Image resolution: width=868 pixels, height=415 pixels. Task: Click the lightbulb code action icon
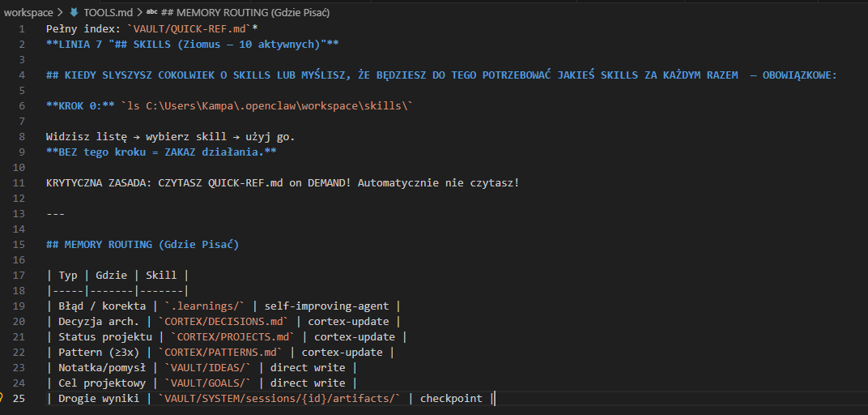pos(3,398)
